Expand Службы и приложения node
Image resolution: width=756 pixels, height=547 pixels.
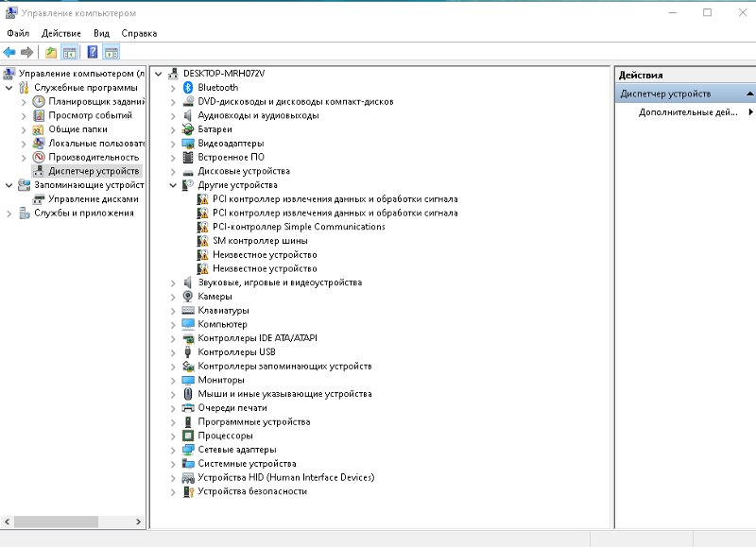[9, 214]
